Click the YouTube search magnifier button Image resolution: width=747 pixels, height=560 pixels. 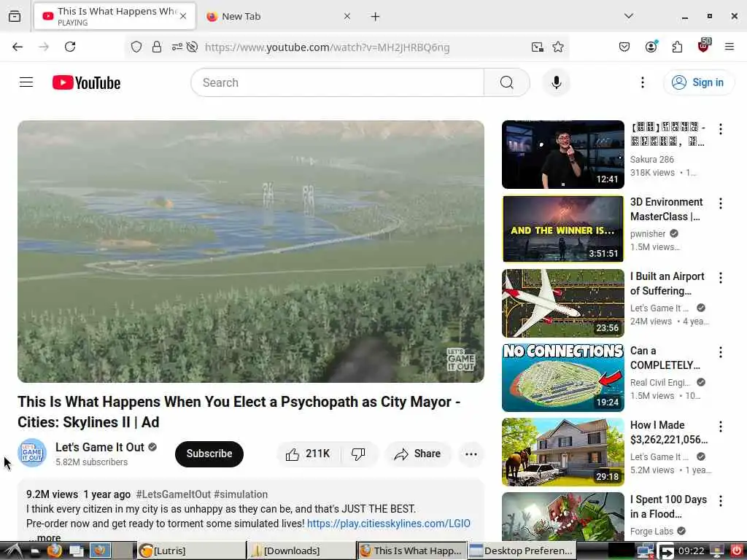pyautogui.click(x=507, y=82)
